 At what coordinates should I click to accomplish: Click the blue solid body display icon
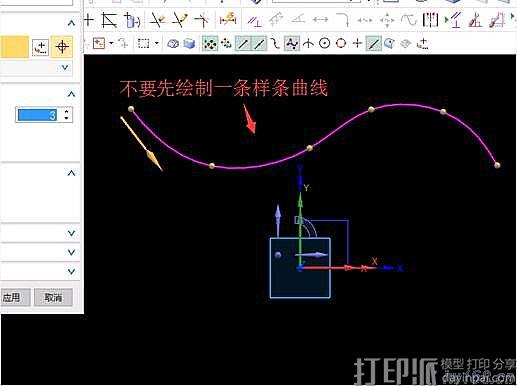189,44
